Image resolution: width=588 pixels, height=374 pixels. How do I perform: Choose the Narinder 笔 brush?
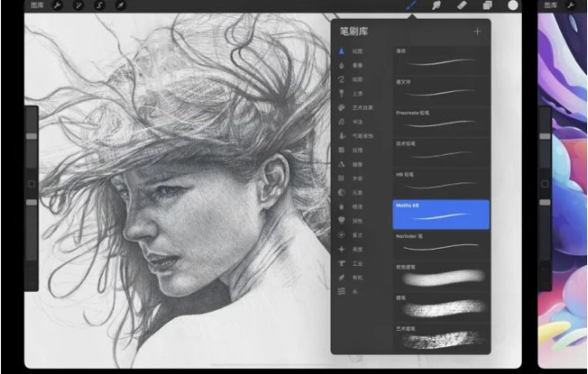click(441, 245)
